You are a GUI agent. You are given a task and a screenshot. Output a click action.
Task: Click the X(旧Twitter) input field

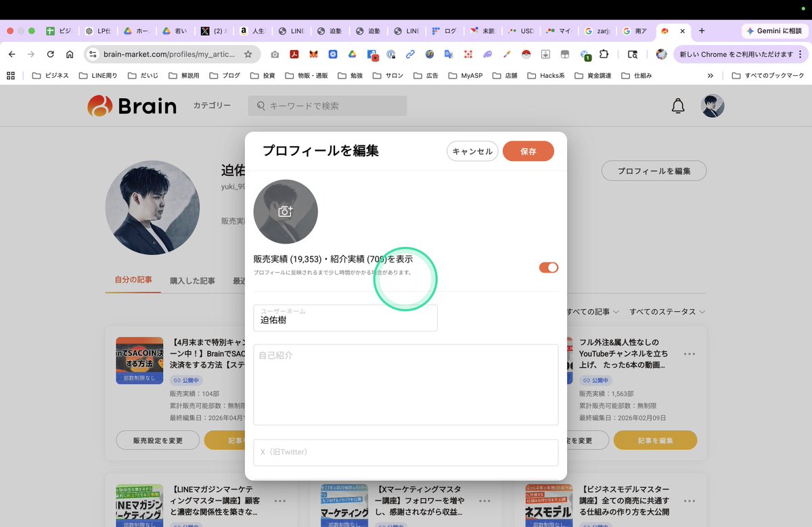point(406,453)
